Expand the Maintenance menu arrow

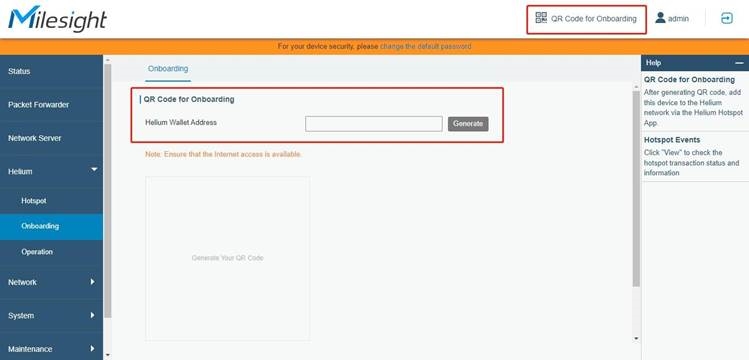tap(93, 349)
